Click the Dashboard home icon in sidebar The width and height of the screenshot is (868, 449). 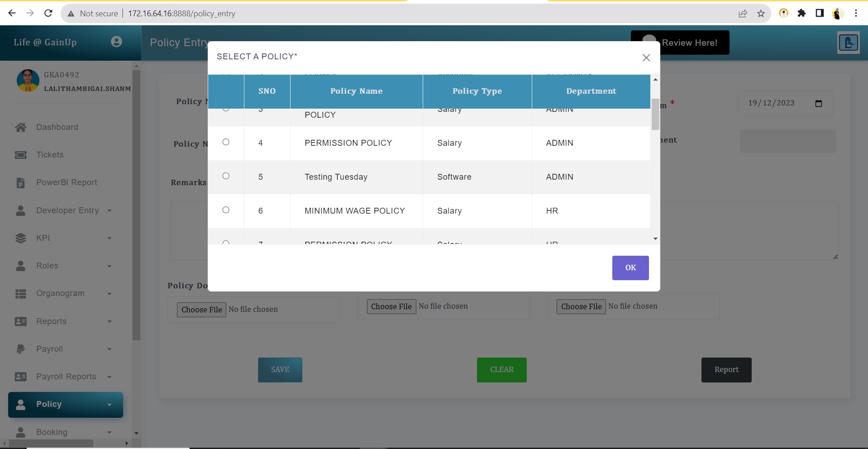21,127
